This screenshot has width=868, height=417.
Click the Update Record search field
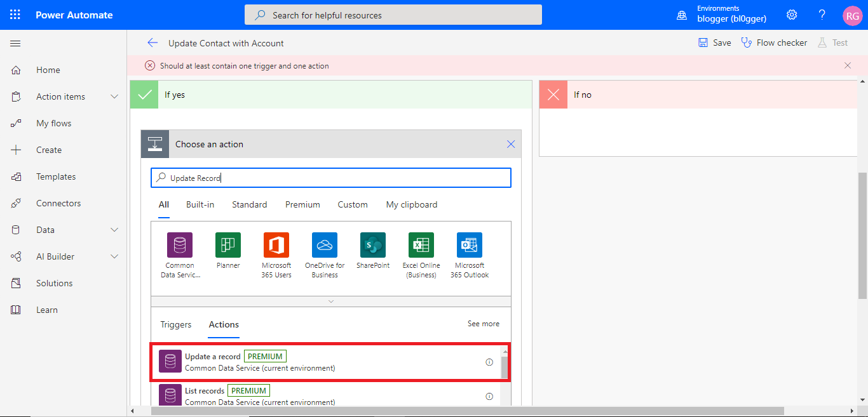(x=331, y=178)
